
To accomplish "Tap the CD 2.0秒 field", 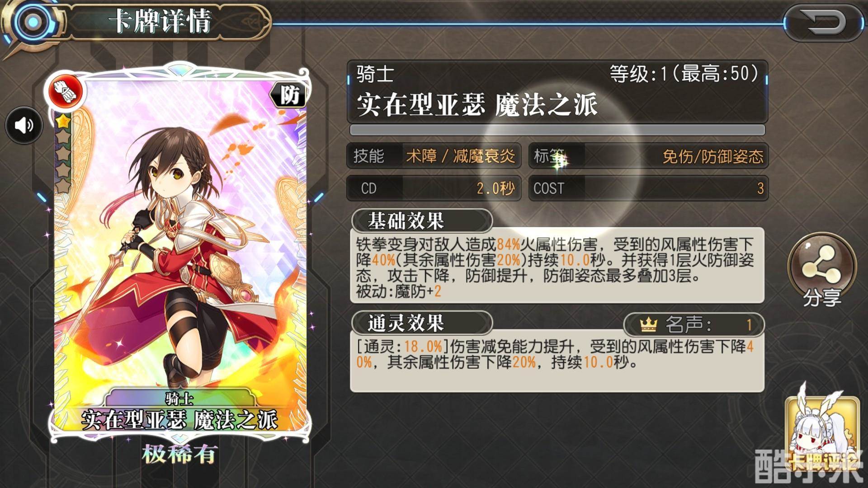I will pos(434,188).
